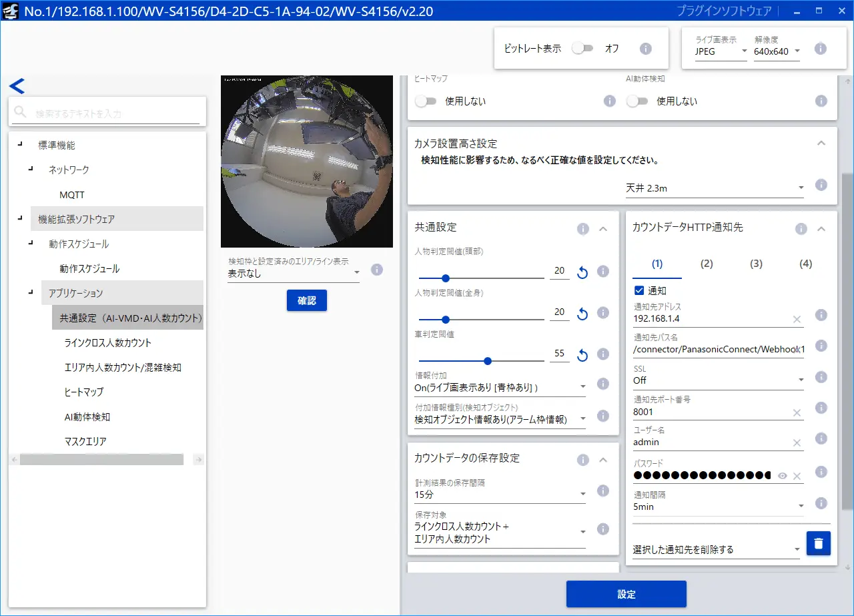This screenshot has width=854, height=616.
Task: Show password with the eye icon
Action: point(783,476)
